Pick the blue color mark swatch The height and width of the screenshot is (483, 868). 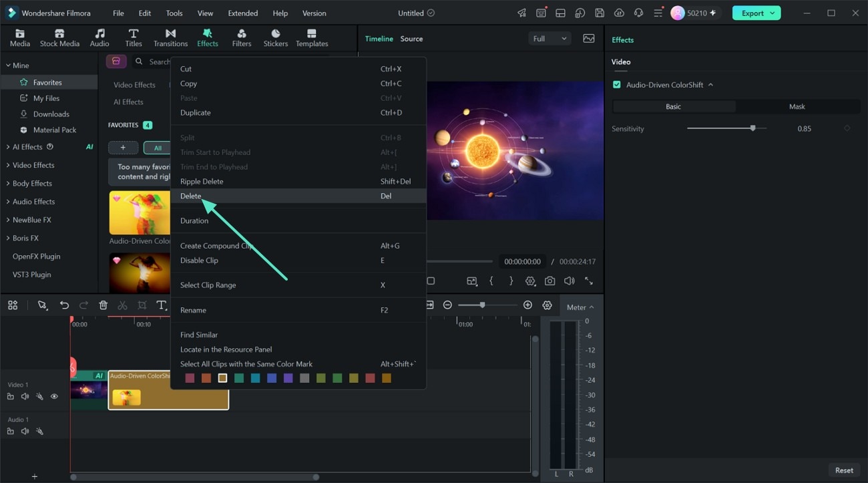click(272, 378)
